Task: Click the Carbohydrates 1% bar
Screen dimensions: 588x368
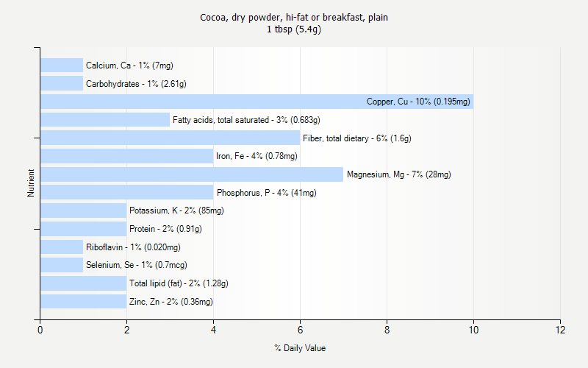Action: pyautogui.click(x=62, y=84)
